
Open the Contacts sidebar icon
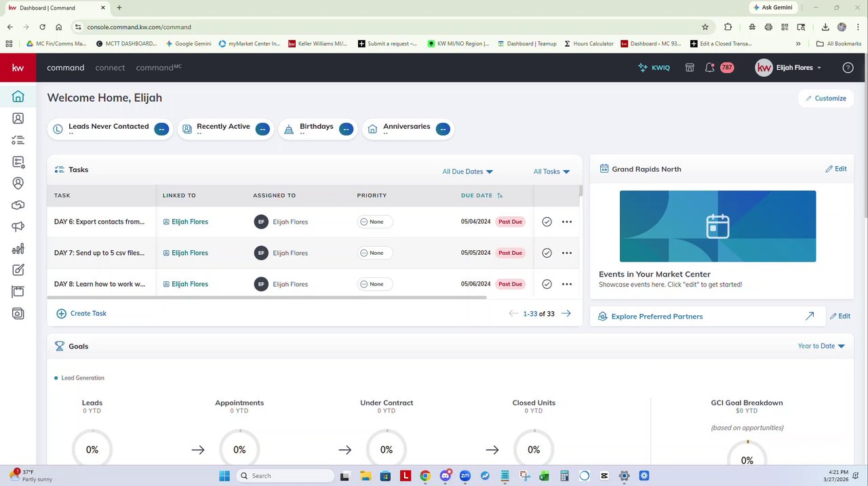tap(18, 119)
